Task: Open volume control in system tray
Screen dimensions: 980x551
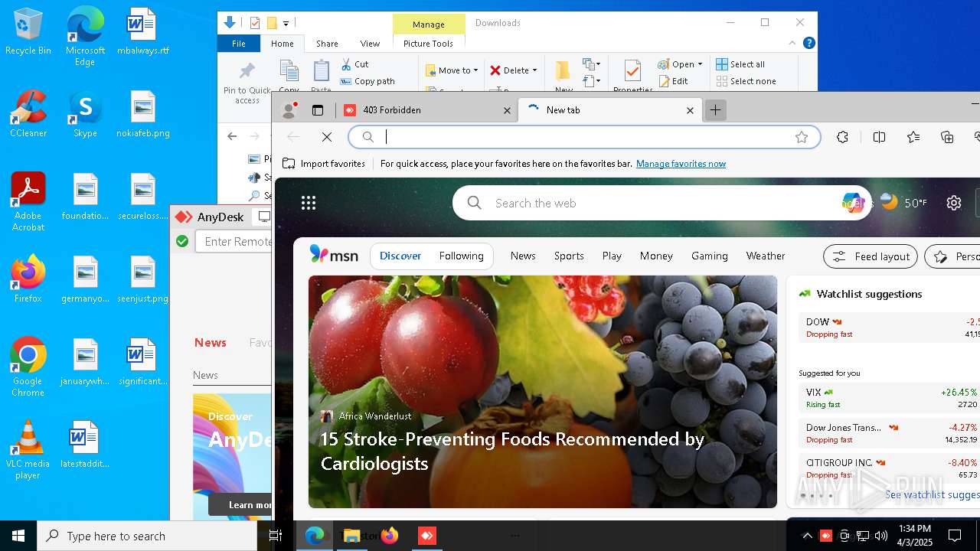Action: click(881, 536)
